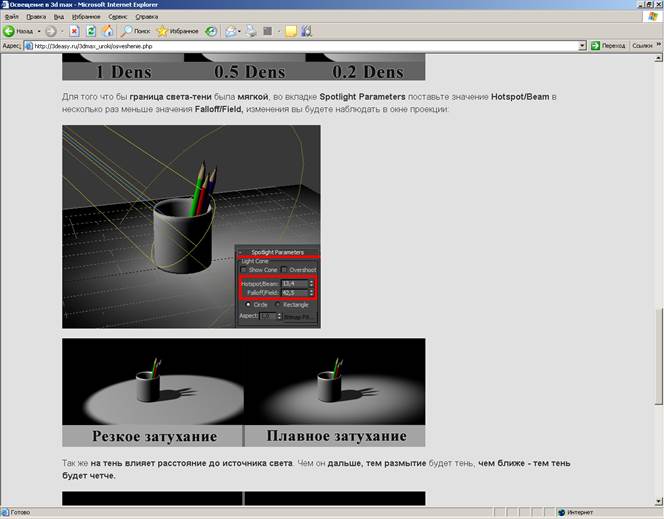664x519 pixels.
Task: Open the Справка menu
Action: [147, 17]
